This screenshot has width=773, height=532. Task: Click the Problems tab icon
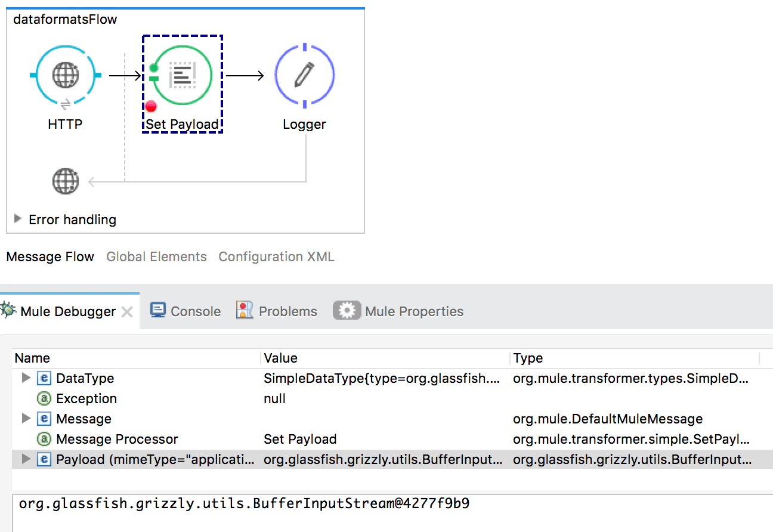(x=245, y=311)
